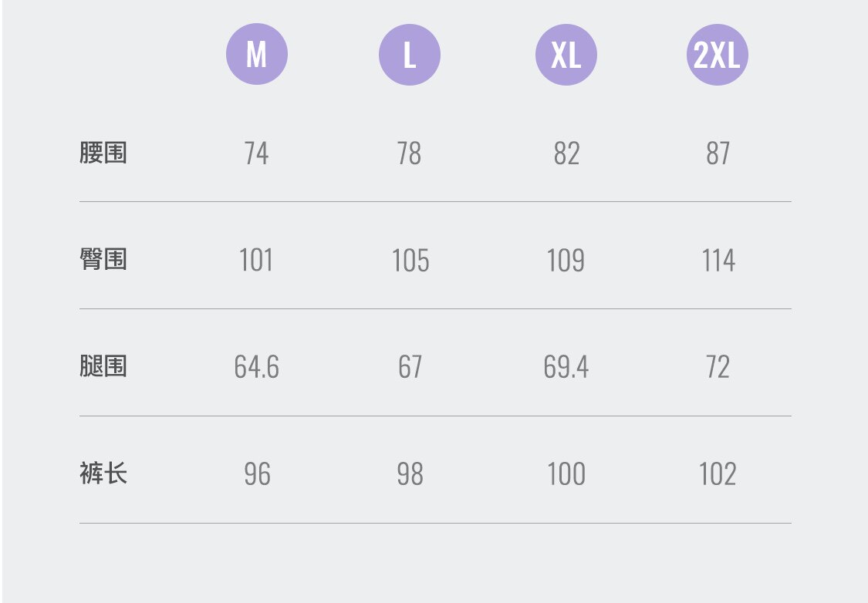The image size is (868, 603).
Task: Click the purple M size badge
Action: click(256, 55)
